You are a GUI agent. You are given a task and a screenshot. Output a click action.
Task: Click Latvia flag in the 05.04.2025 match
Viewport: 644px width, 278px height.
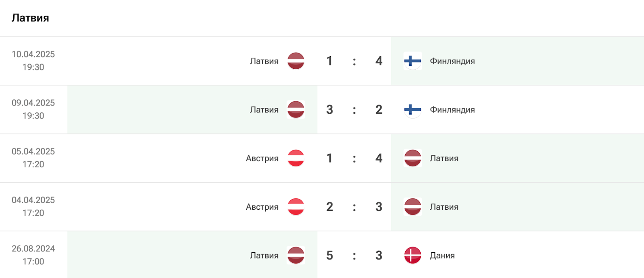point(413,158)
